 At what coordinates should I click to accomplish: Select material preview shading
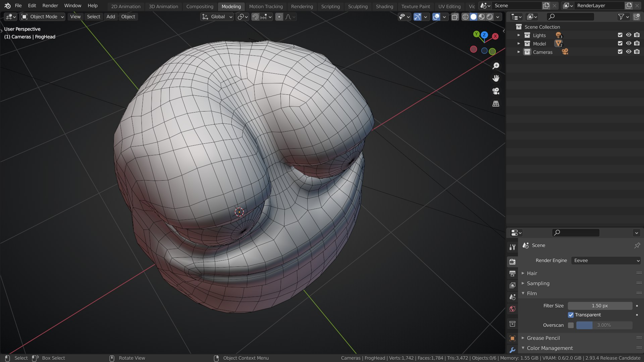point(481,17)
